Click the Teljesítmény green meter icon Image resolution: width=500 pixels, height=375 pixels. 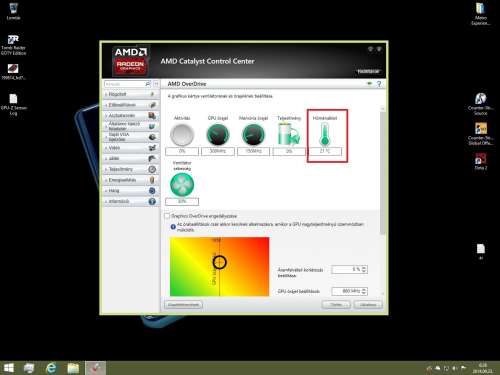[289, 134]
